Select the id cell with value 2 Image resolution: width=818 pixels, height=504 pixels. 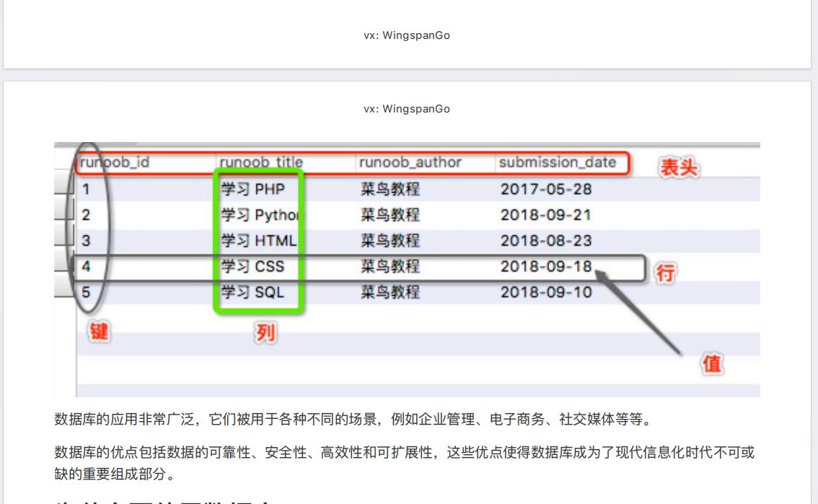coord(86,215)
